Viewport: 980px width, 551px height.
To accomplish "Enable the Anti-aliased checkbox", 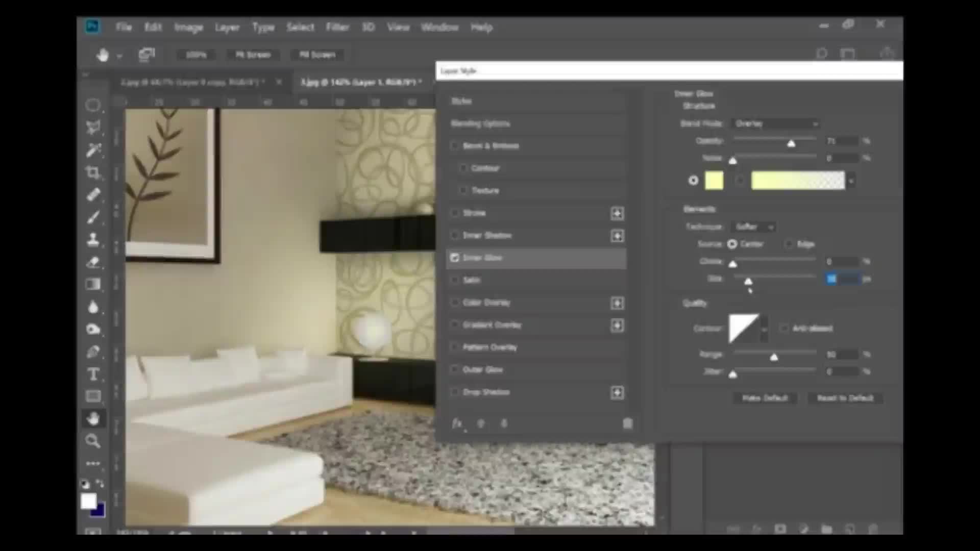I will tap(784, 328).
